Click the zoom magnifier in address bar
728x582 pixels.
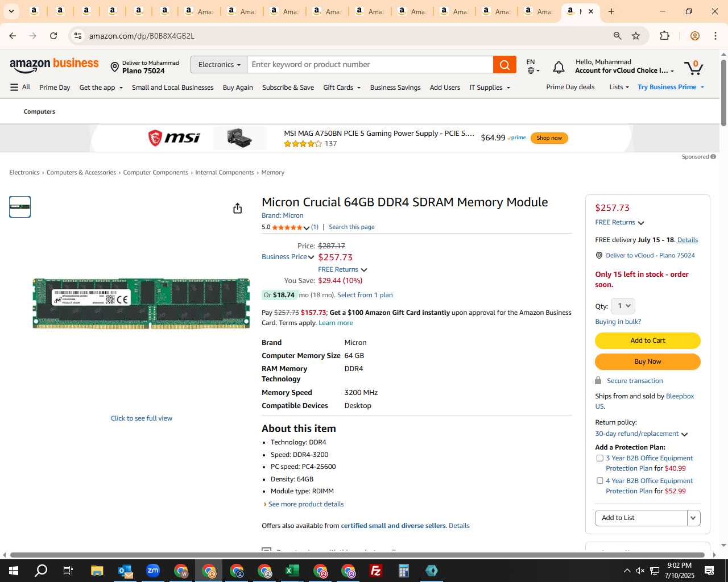click(x=617, y=36)
